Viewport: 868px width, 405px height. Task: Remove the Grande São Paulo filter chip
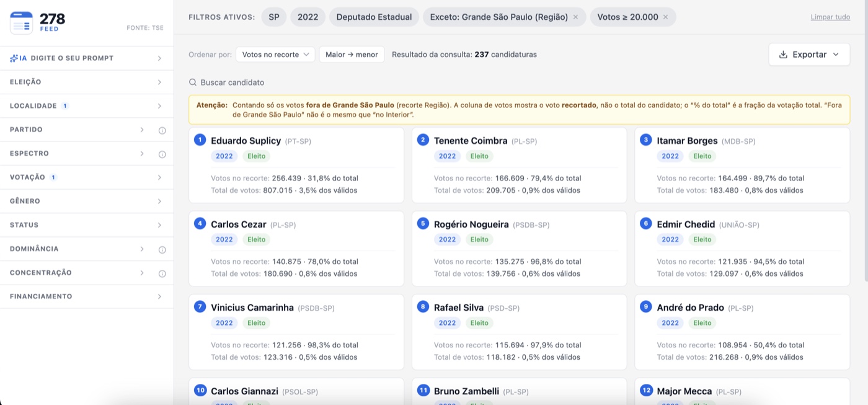coord(575,17)
